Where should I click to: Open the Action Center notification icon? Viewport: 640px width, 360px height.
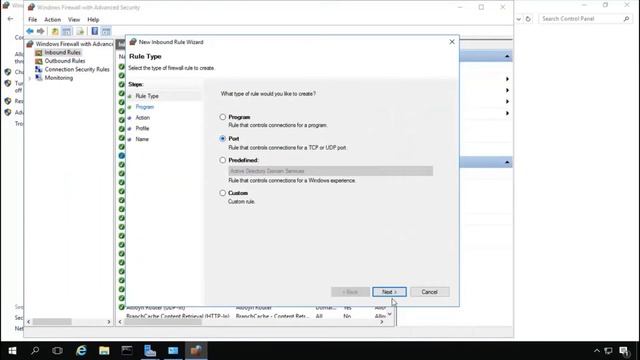624,351
